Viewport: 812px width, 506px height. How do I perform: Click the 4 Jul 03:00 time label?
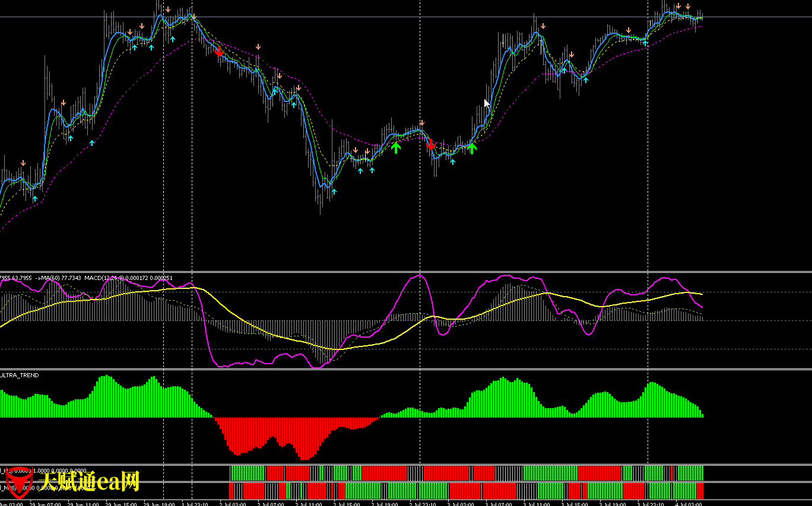tap(689, 504)
